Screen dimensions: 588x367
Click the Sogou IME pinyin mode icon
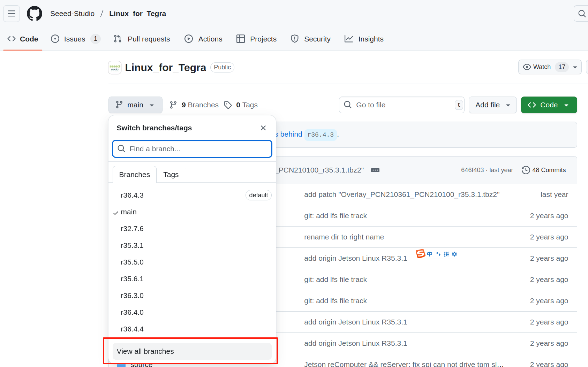point(446,254)
